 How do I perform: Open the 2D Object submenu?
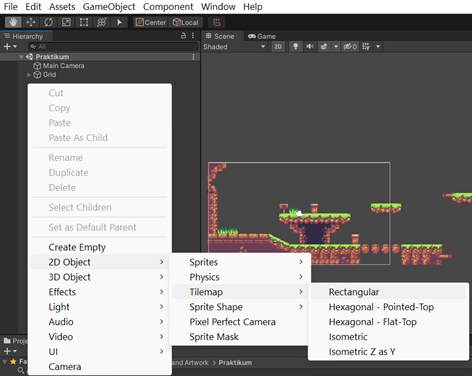pos(99,262)
